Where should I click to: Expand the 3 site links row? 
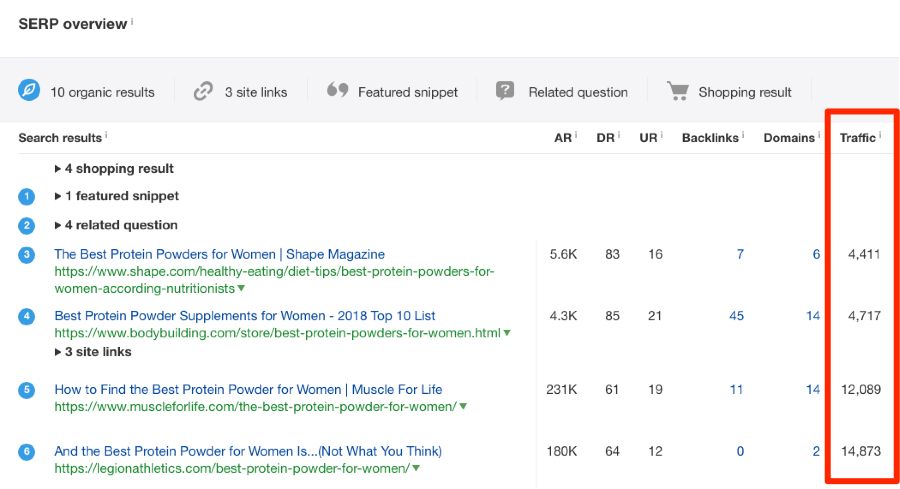[x=93, y=352]
